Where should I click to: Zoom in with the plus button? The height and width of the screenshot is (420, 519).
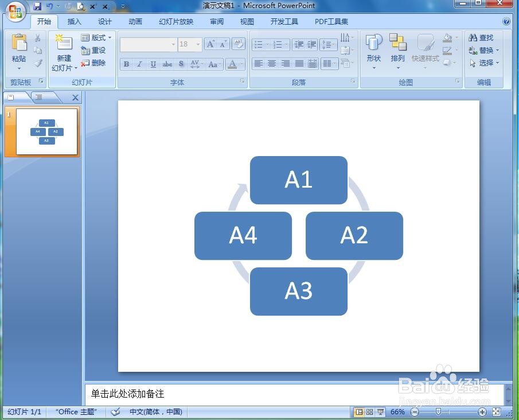click(x=482, y=412)
